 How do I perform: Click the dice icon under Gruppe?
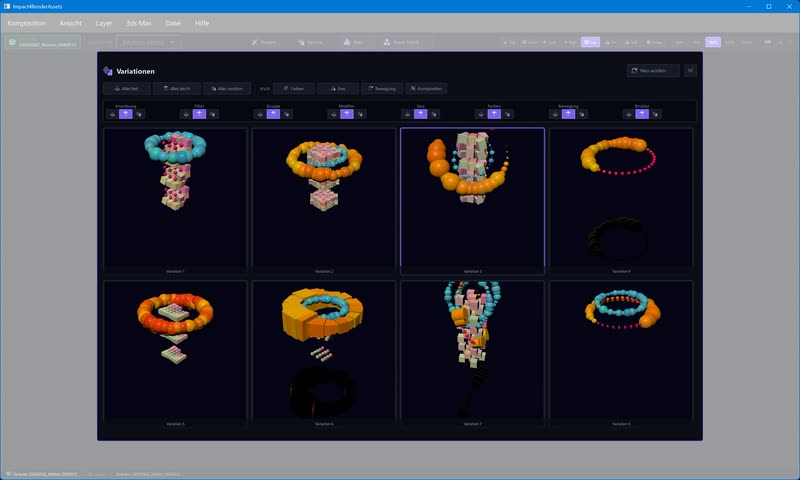(x=287, y=114)
